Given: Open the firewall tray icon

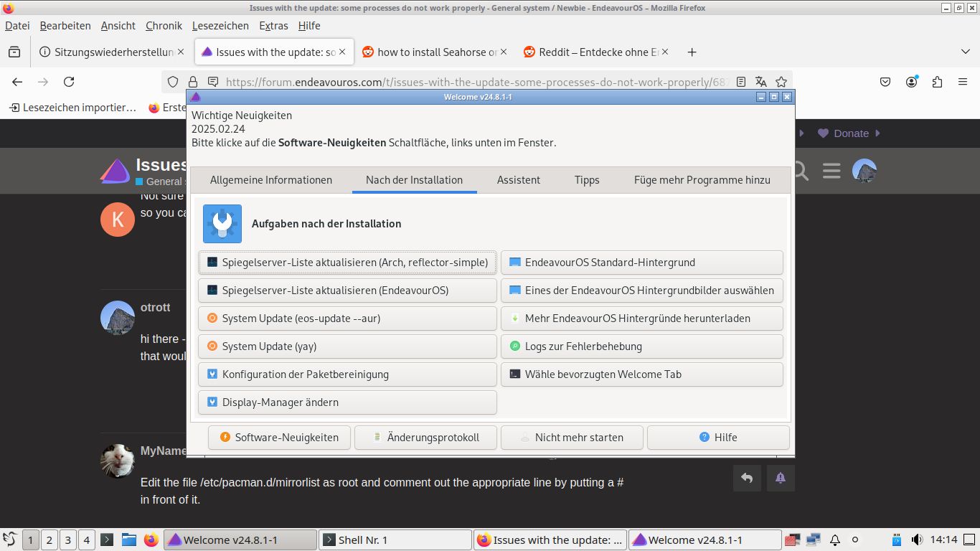Looking at the screenshot, I should pyautogui.click(x=792, y=540).
